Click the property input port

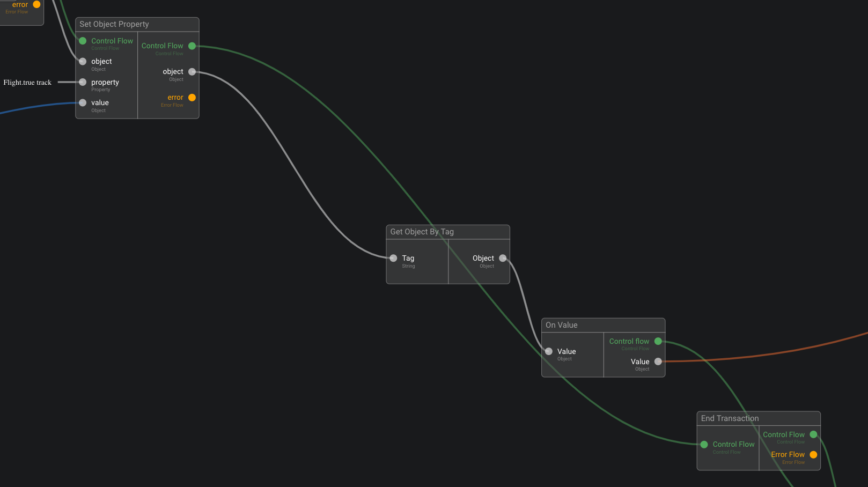83,82
